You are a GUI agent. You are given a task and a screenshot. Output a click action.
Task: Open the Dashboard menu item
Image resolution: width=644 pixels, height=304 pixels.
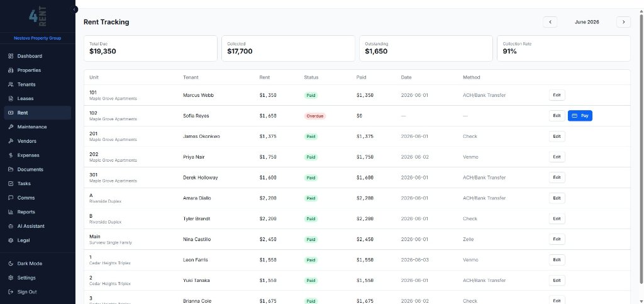(37, 56)
